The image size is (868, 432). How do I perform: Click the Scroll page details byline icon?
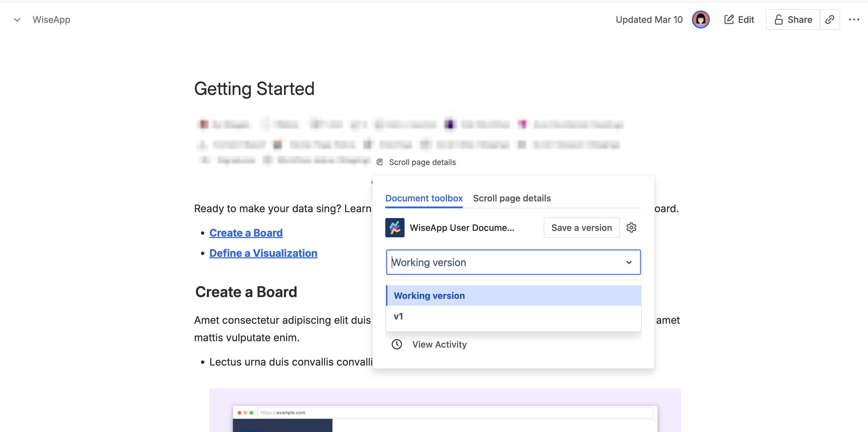pyautogui.click(x=380, y=162)
